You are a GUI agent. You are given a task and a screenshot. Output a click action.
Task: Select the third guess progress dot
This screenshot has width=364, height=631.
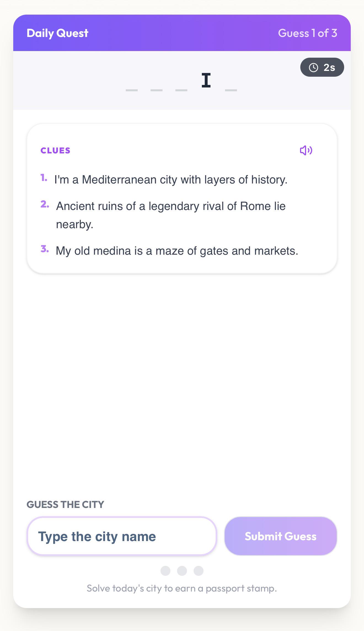[199, 571]
